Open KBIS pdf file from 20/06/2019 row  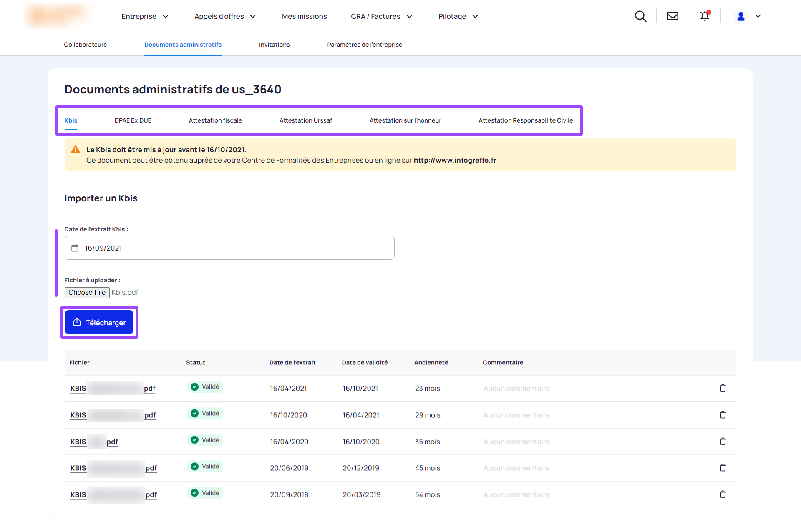pos(113,468)
